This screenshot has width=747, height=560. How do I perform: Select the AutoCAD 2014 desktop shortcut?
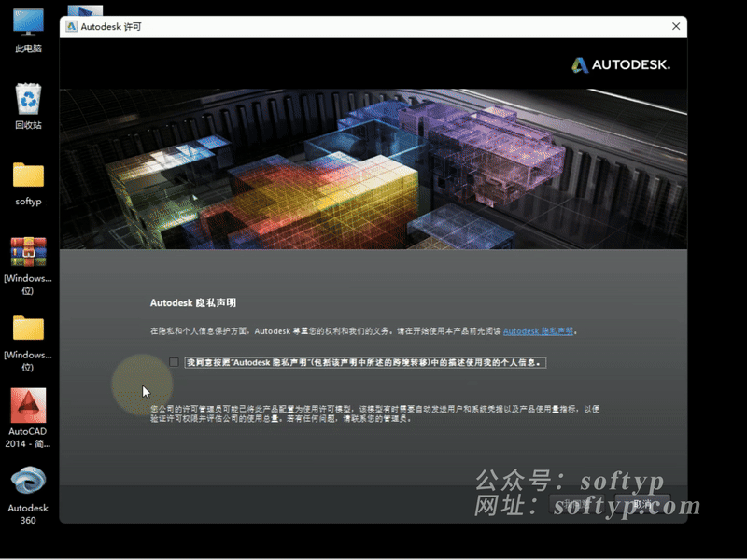tap(28, 418)
